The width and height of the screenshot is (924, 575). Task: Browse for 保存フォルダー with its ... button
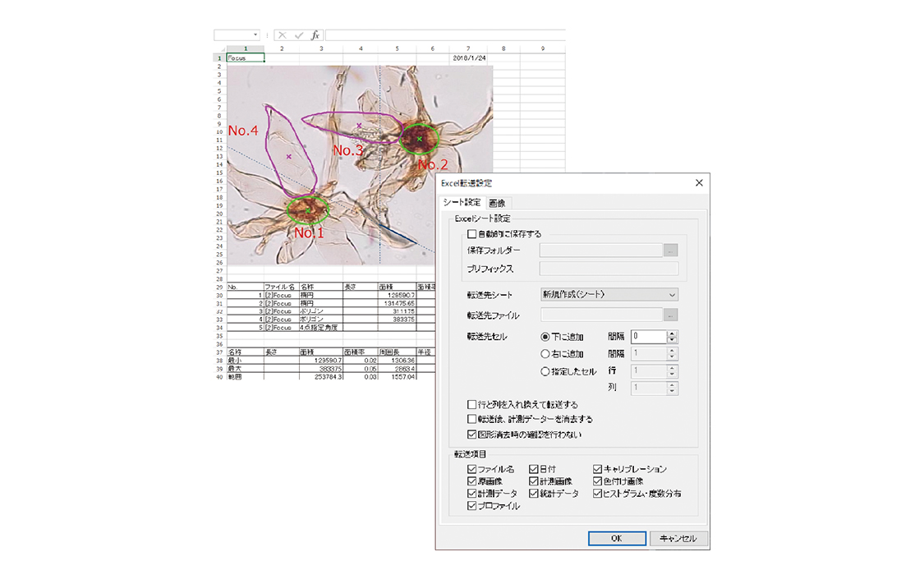click(x=670, y=251)
